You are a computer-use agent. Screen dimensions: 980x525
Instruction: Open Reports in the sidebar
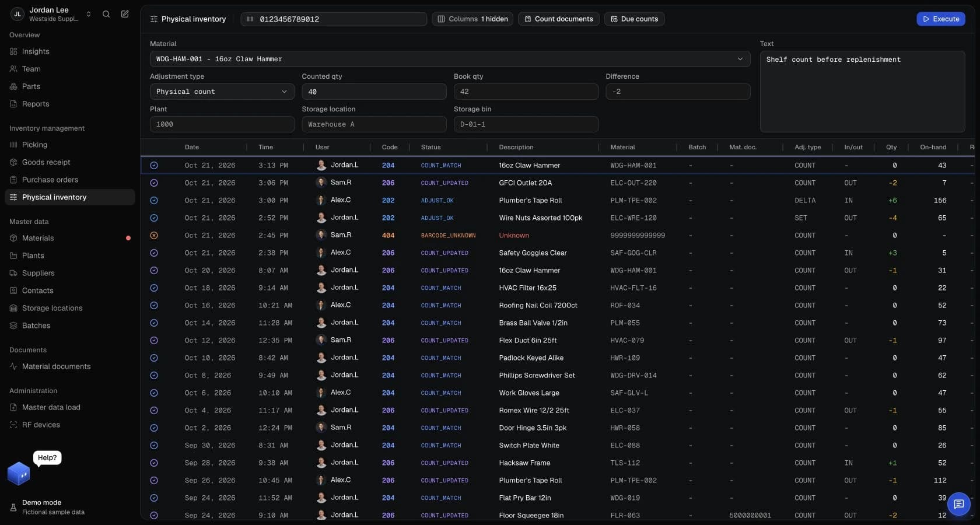[x=70, y=104]
